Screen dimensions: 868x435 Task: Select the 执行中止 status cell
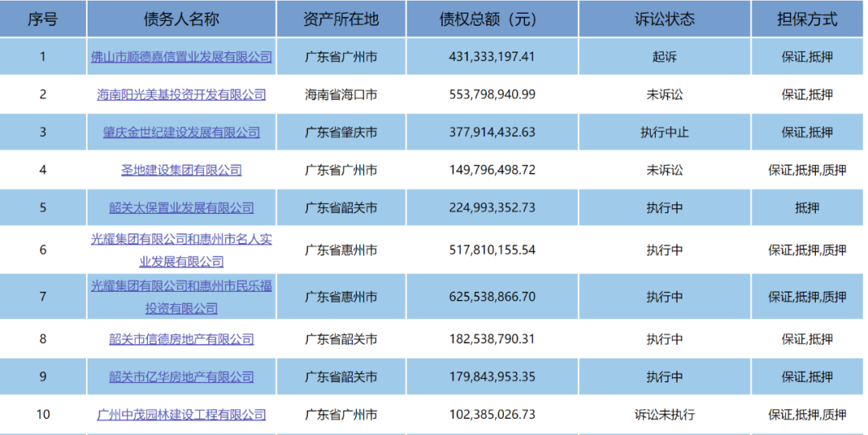point(665,133)
